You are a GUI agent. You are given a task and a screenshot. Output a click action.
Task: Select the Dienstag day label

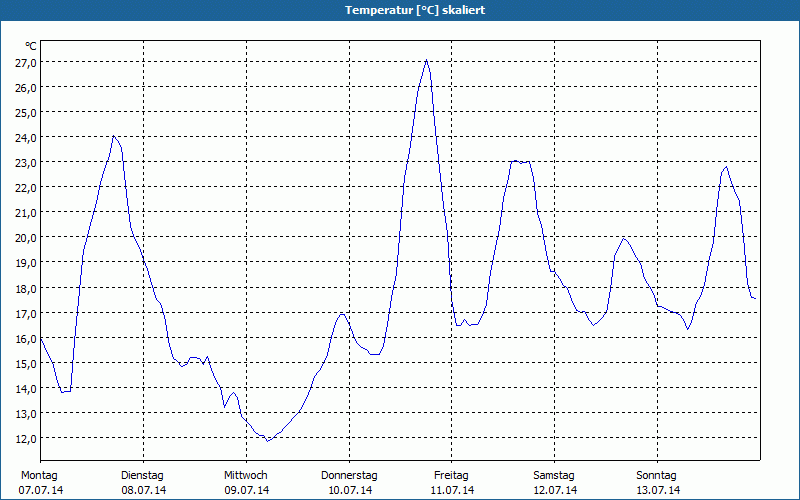click(x=142, y=475)
